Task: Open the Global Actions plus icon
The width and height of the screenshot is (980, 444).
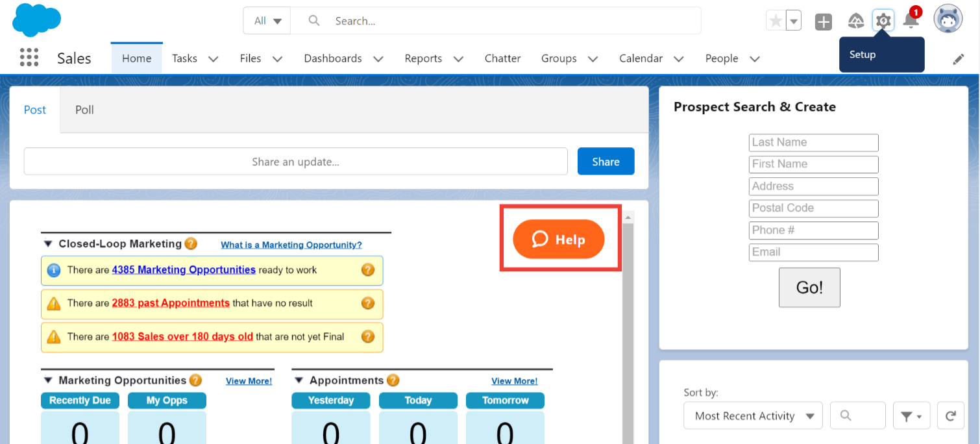Action: [824, 21]
